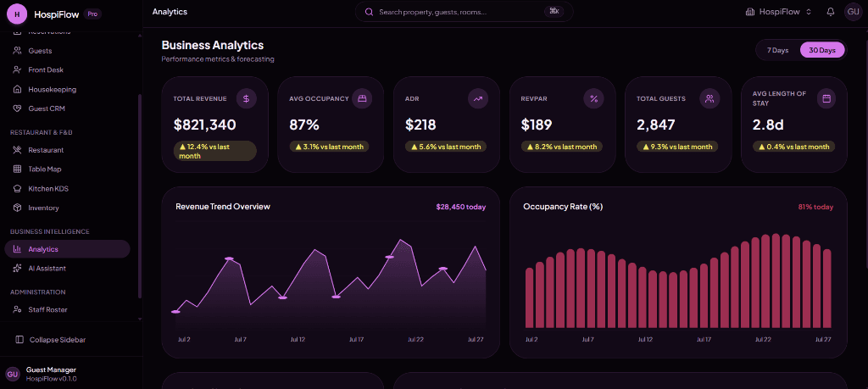
Task: Click the ADR trending-up icon
Action: pos(478,99)
